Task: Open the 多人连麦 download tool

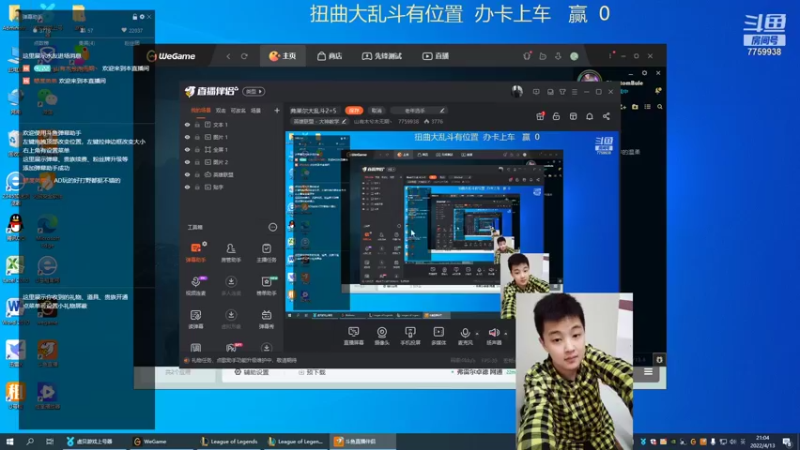Action: 231,285
